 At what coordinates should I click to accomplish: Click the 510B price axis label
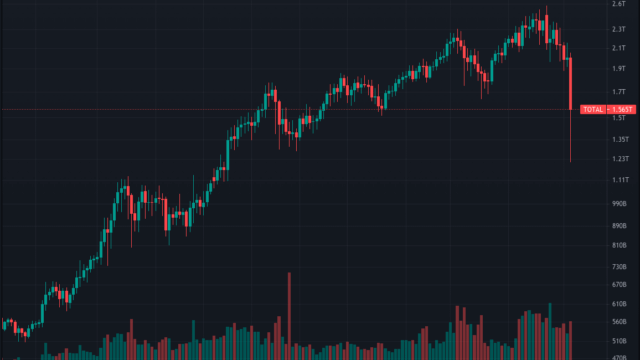(x=619, y=341)
